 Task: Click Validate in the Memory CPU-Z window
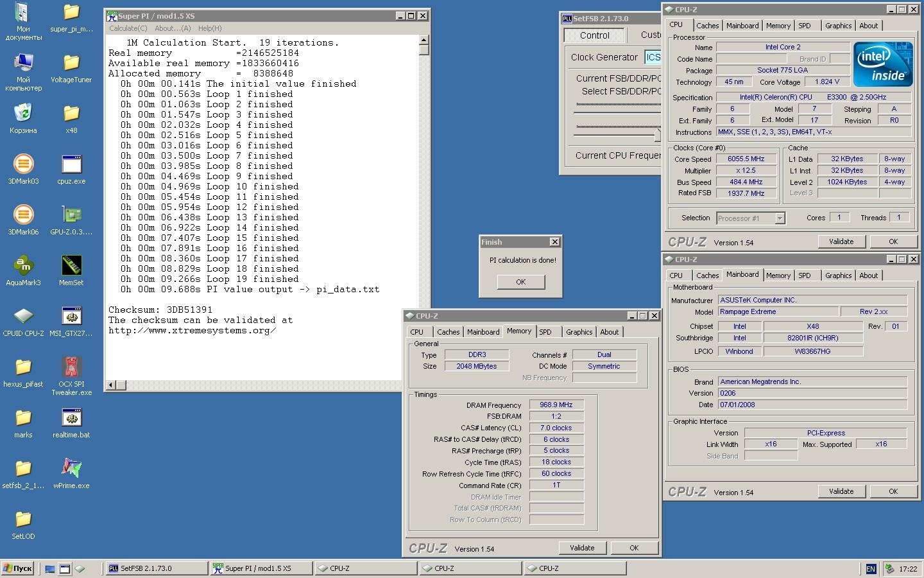point(581,548)
